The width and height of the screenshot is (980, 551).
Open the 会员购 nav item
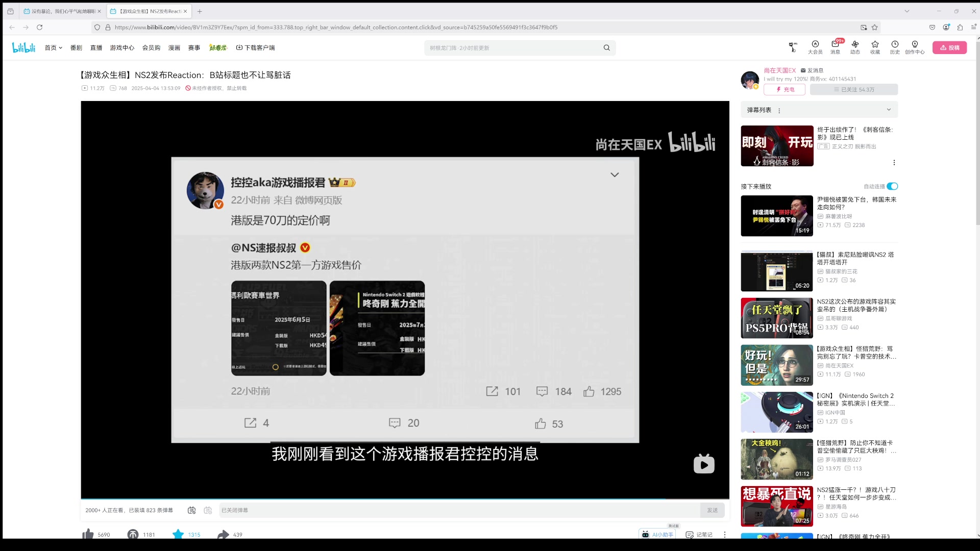[x=151, y=47]
